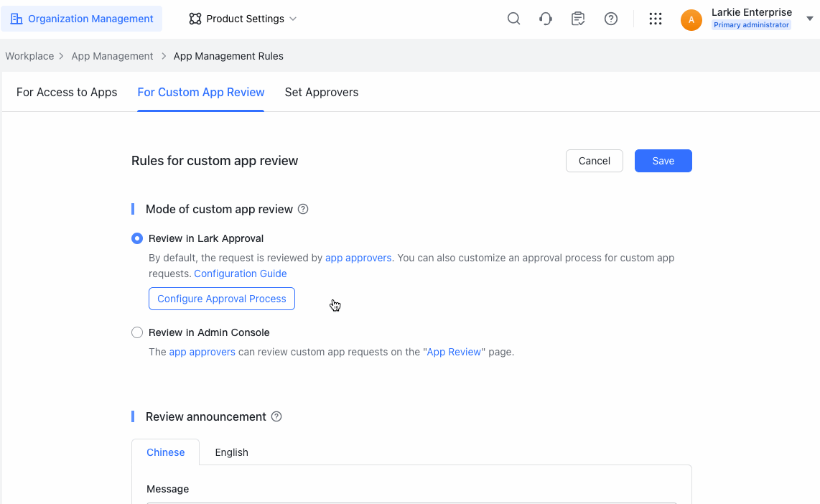Screen dimensions: 820x504
Task: Open the task checklist clipboard icon
Action: pos(578,19)
